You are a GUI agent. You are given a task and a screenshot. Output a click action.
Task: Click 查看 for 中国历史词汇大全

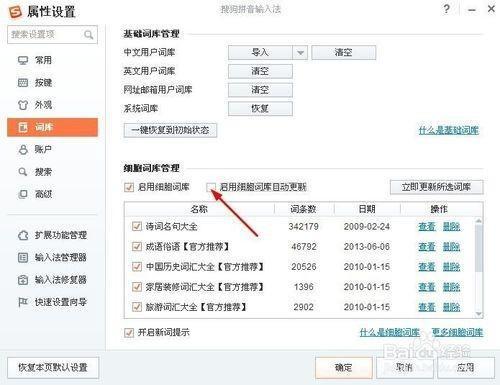[x=427, y=267]
